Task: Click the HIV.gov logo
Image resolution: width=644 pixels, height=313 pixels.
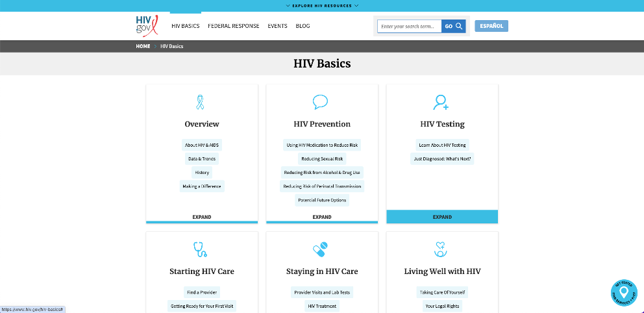Action: click(147, 26)
